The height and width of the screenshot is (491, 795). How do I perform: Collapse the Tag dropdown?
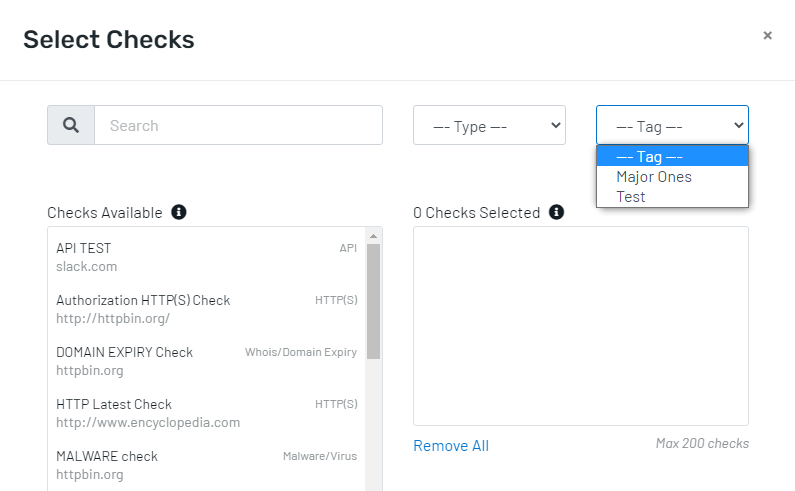pos(672,125)
